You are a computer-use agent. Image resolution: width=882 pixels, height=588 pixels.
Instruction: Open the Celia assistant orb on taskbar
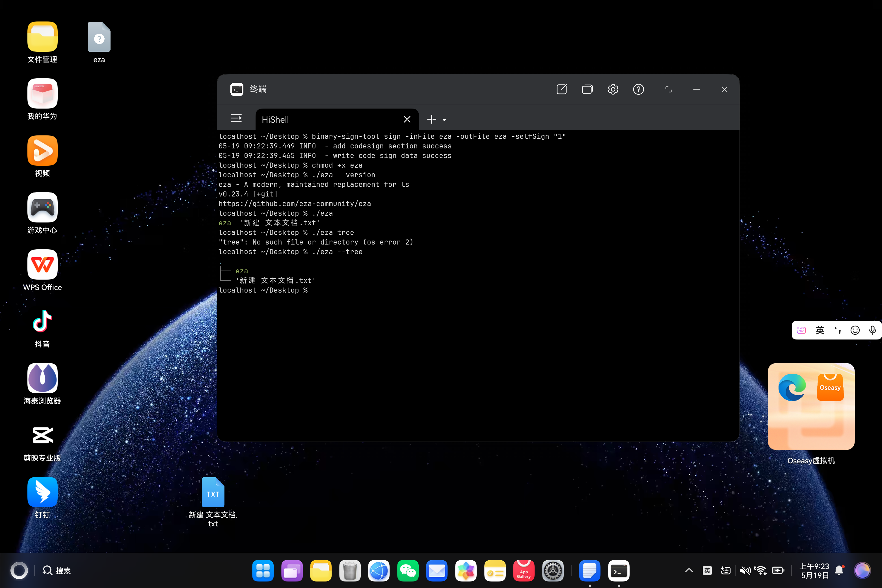862,570
